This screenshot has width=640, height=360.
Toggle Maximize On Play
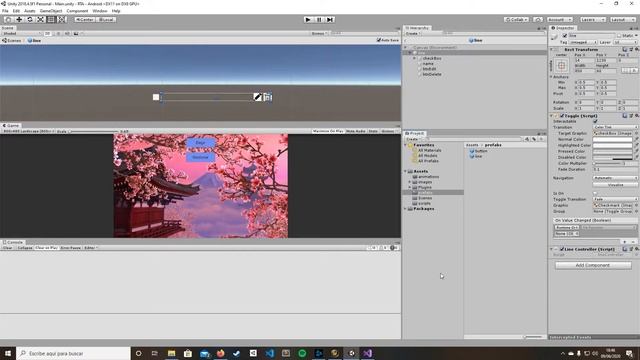328,131
